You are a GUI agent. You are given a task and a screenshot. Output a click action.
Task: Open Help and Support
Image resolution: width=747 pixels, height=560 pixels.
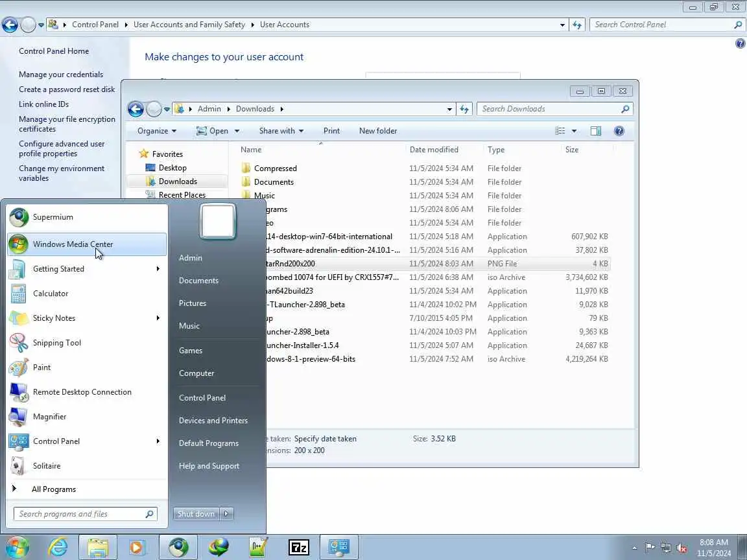coord(209,466)
